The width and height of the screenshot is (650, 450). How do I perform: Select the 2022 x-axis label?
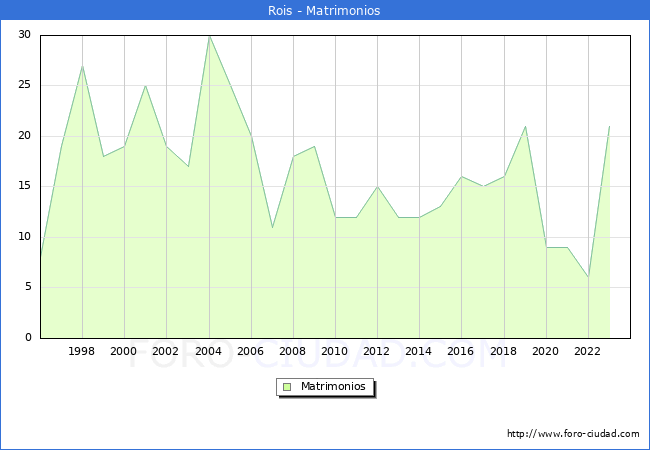point(587,351)
